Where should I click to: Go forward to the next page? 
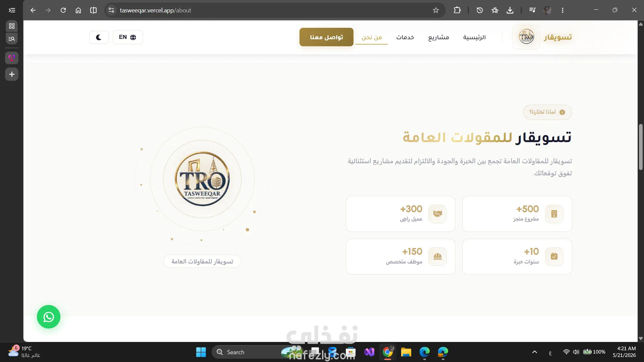coord(48,10)
